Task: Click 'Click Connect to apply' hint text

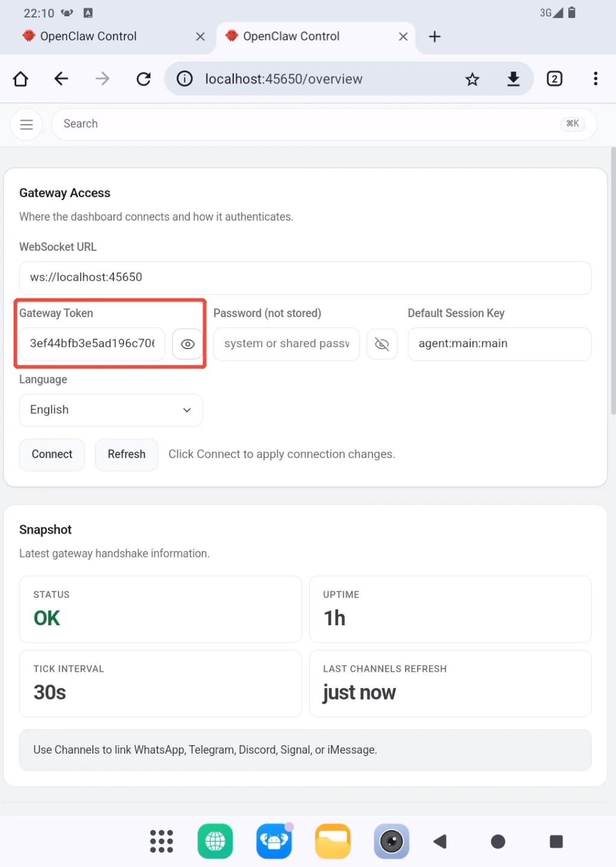Action: click(281, 454)
